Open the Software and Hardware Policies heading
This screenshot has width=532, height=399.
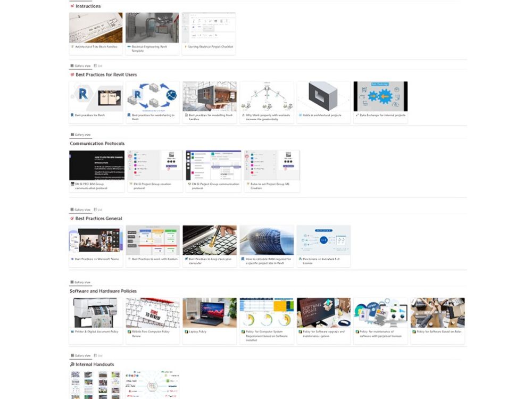click(103, 291)
